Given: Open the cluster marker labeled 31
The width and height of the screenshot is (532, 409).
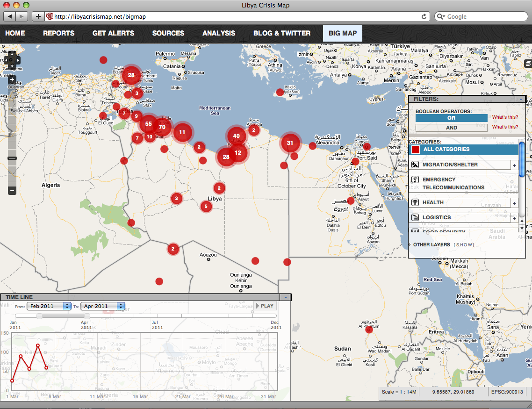Looking at the screenshot, I should pyautogui.click(x=290, y=143).
